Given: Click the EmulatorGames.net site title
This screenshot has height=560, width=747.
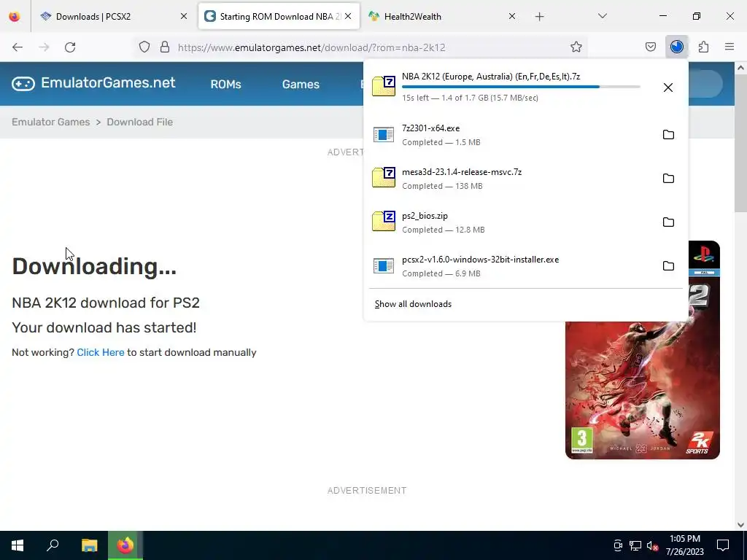Looking at the screenshot, I should (108, 83).
